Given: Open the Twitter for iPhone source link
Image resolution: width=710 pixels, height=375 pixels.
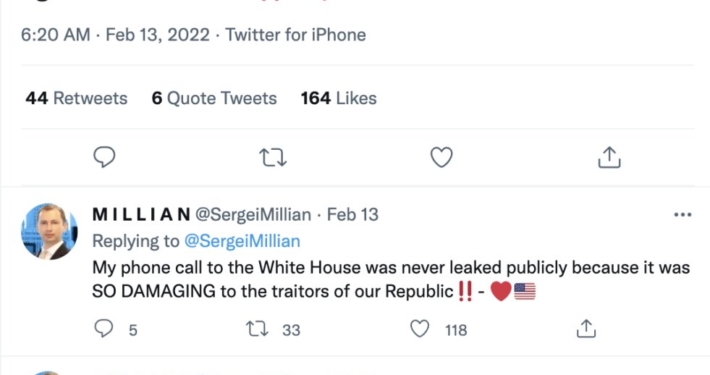Looking at the screenshot, I should coord(296,35).
